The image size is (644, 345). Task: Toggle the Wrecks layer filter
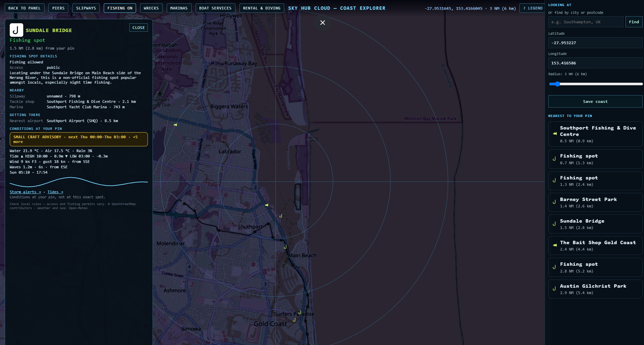click(151, 8)
